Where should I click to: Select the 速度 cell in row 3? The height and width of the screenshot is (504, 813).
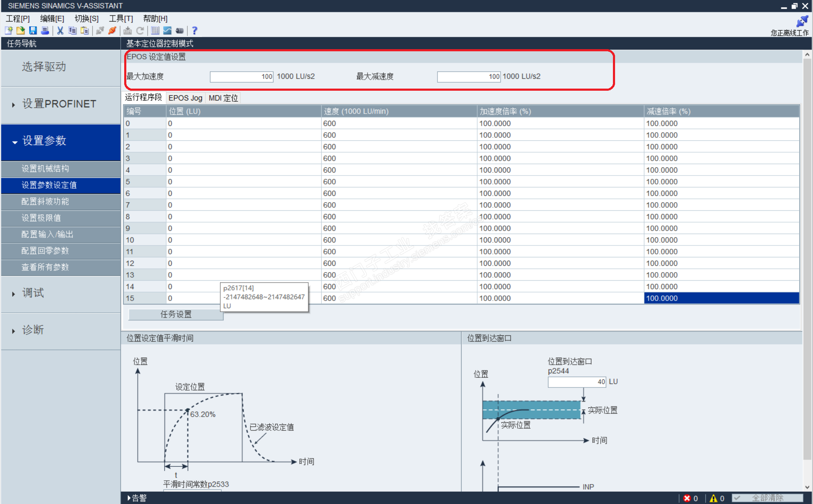[x=399, y=159]
